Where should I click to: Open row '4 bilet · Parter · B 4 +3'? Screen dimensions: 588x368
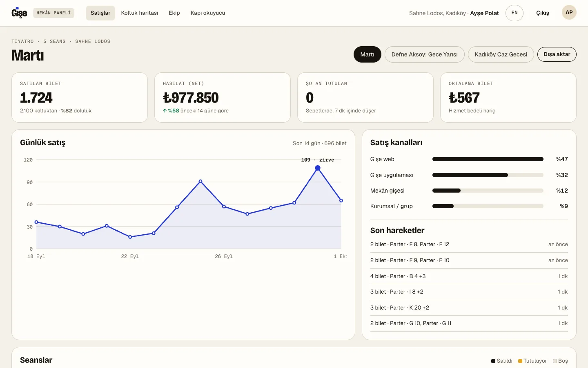click(469, 276)
